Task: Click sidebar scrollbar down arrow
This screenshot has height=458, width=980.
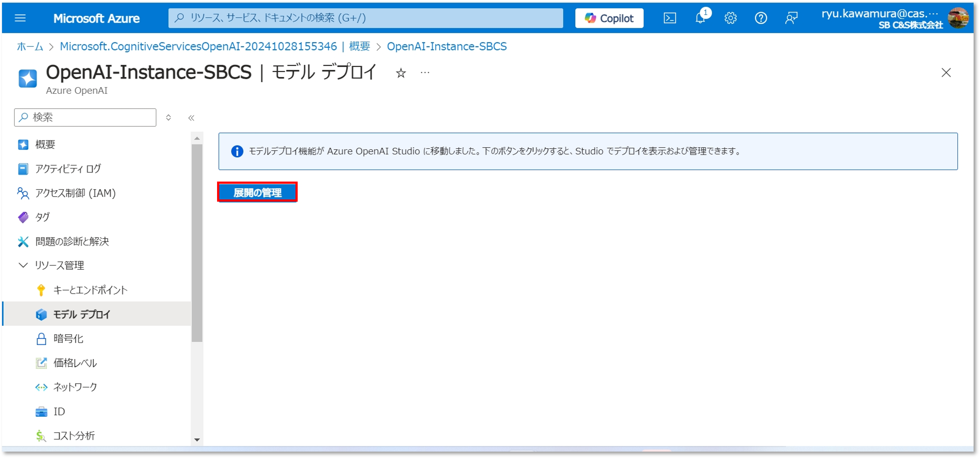Action: [x=197, y=440]
